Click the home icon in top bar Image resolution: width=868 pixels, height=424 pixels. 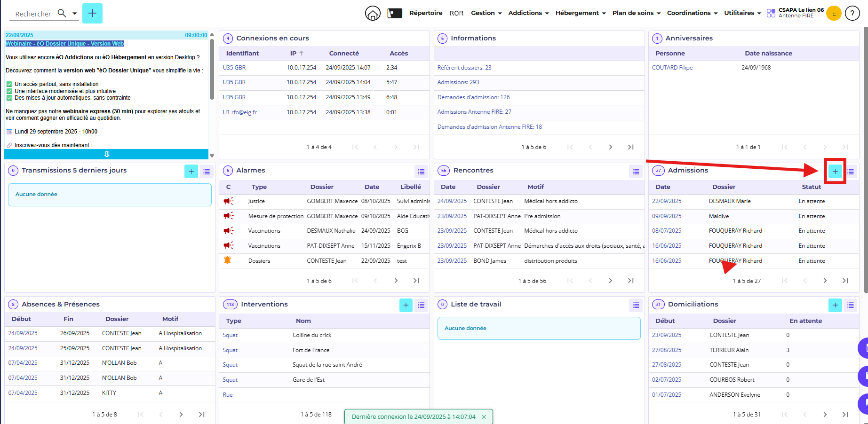tap(373, 13)
